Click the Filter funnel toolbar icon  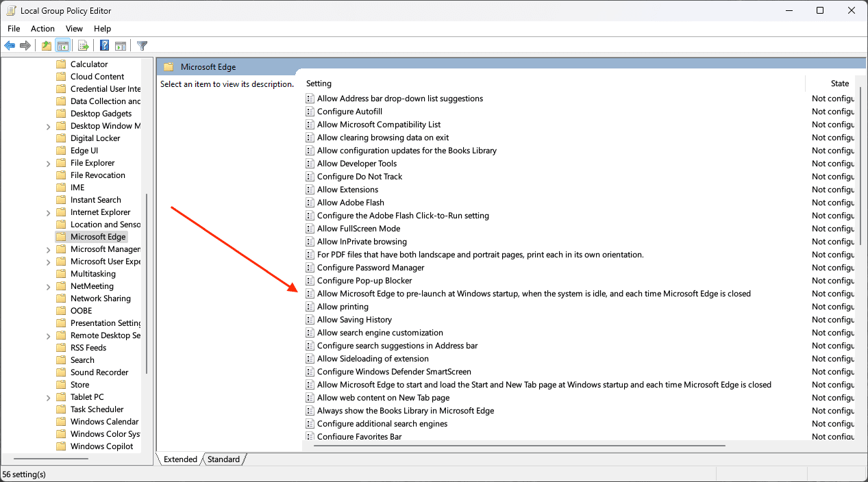click(x=142, y=46)
